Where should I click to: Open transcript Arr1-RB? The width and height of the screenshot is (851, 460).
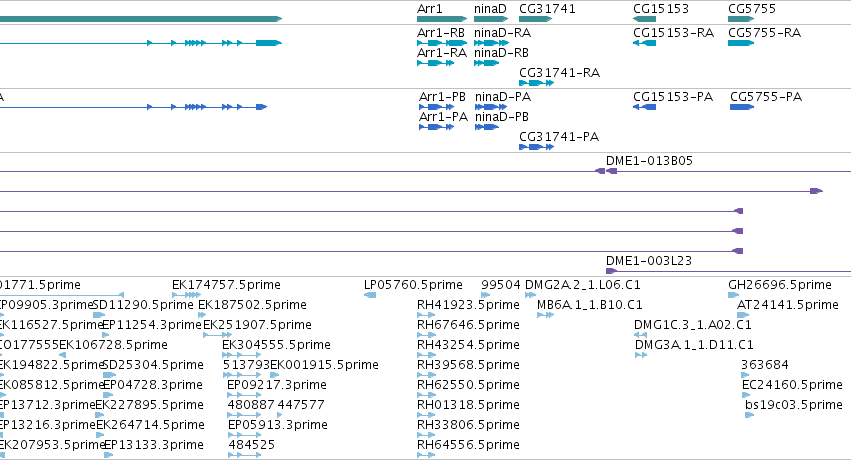[441, 33]
